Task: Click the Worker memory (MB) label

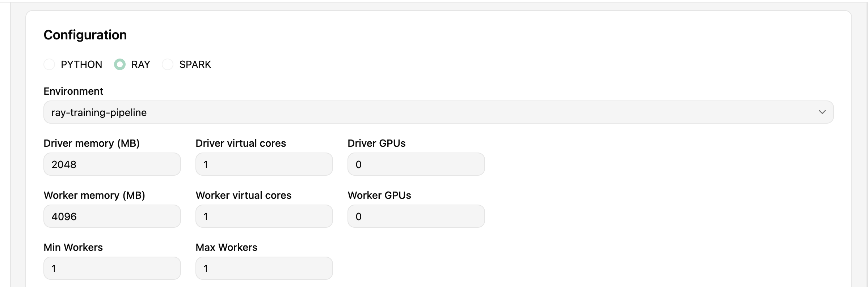Action: 94,196
